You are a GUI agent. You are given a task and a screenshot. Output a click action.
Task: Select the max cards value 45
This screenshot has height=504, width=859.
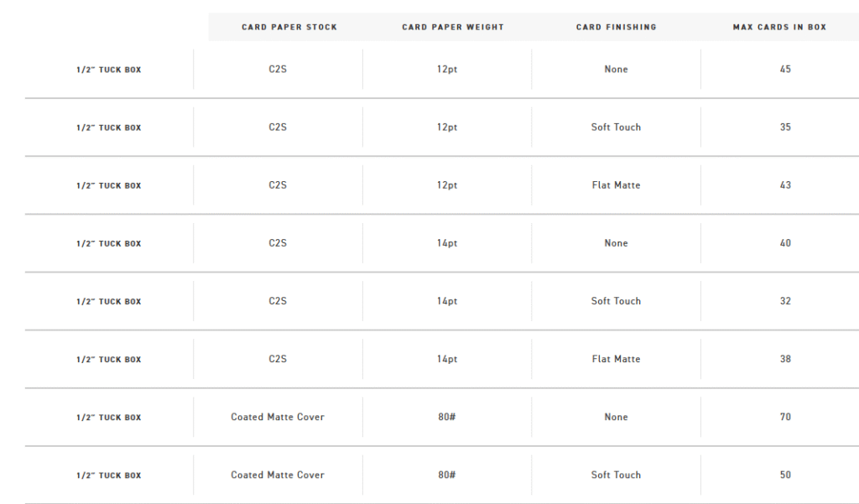[785, 69]
